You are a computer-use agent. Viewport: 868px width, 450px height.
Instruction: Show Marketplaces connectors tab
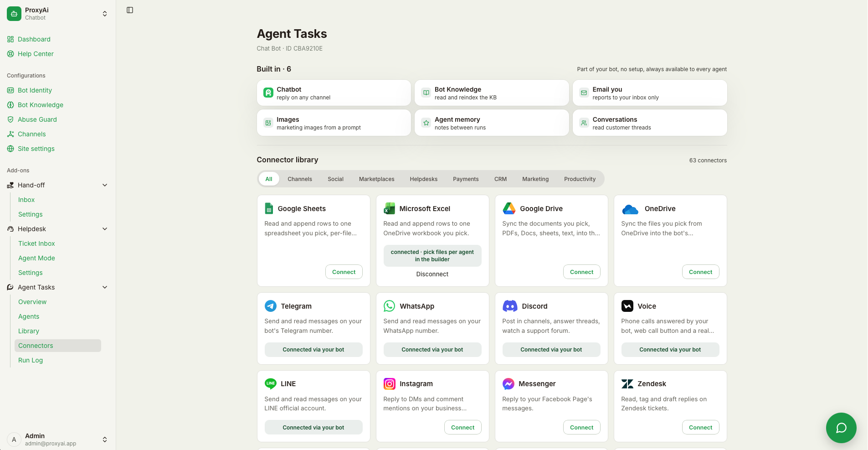[377, 179]
